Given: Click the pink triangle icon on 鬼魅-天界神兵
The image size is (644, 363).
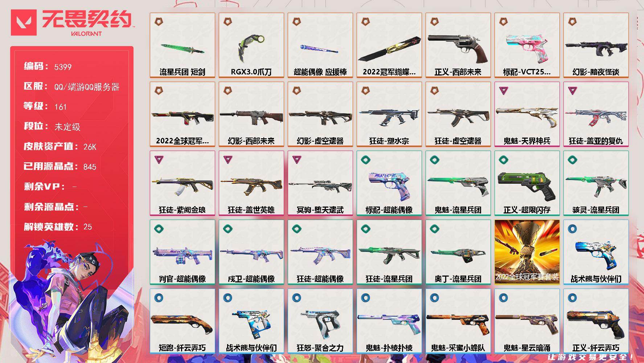Looking at the screenshot, I should tap(503, 91).
